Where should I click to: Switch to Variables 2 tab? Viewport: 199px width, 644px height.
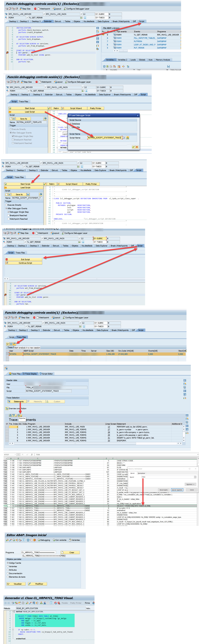click(122, 60)
